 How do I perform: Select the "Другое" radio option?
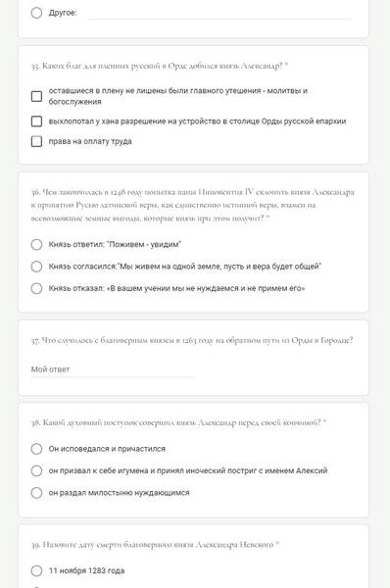(x=36, y=13)
